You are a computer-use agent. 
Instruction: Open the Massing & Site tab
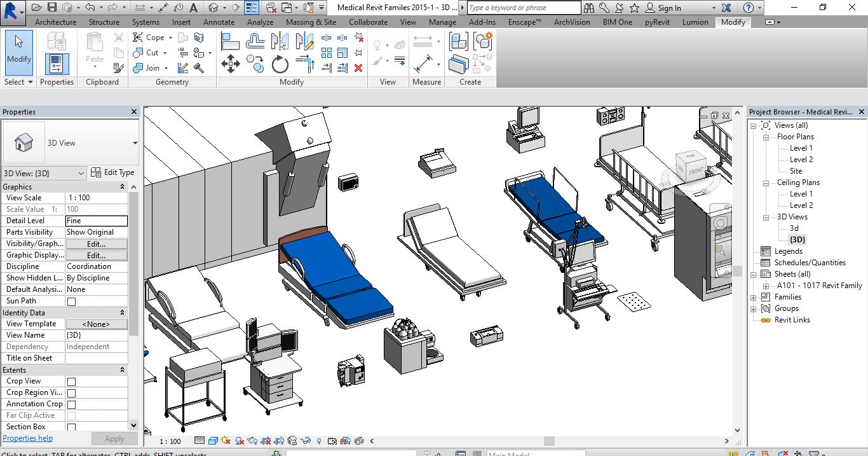(311, 22)
